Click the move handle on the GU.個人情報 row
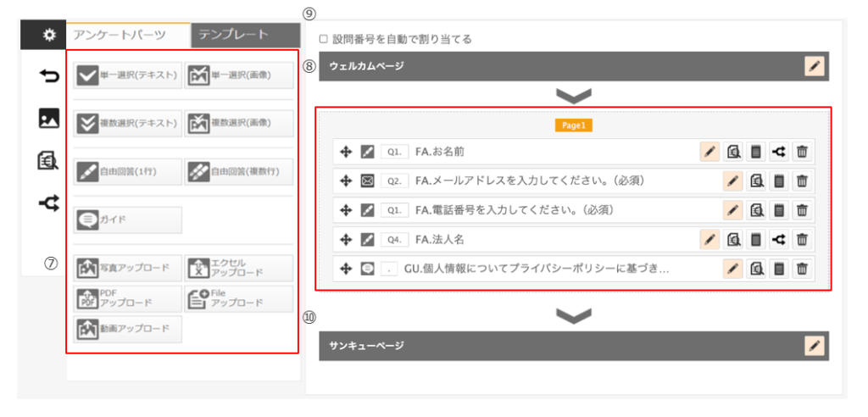The height and width of the screenshot is (417, 868). pos(346,270)
